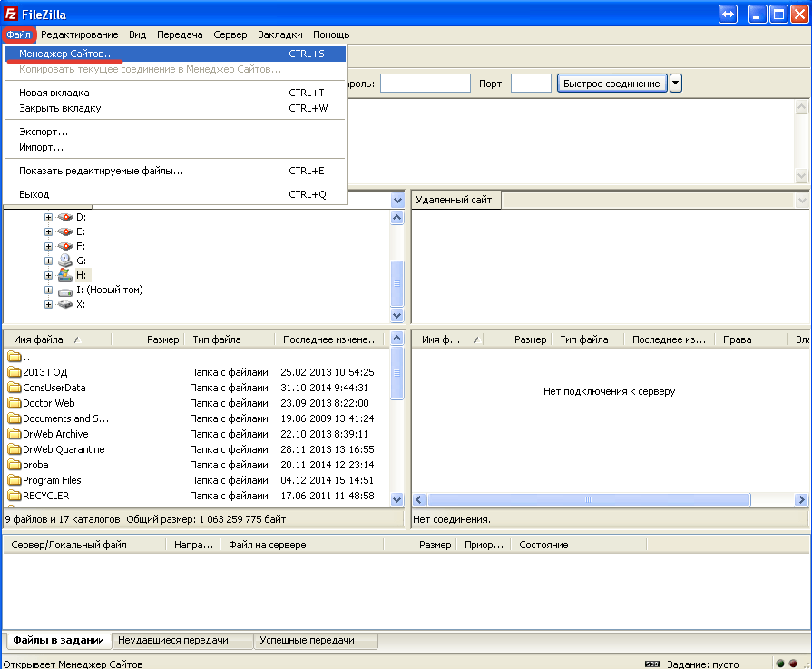Select the 2013 ГОД folder icon
Viewport: 812px width, 669px height.
pos(15,372)
